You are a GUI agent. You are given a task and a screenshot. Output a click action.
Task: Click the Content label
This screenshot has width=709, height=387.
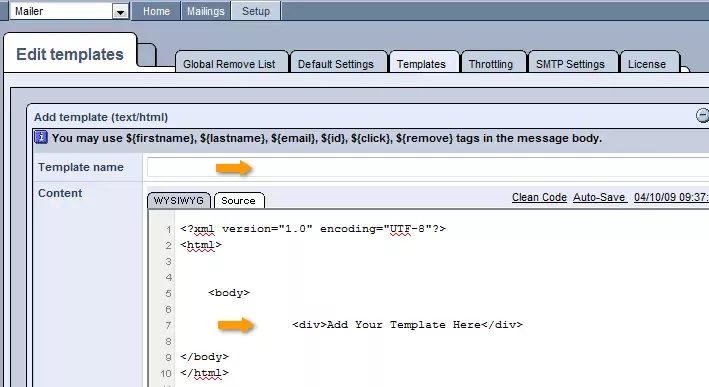pos(60,194)
